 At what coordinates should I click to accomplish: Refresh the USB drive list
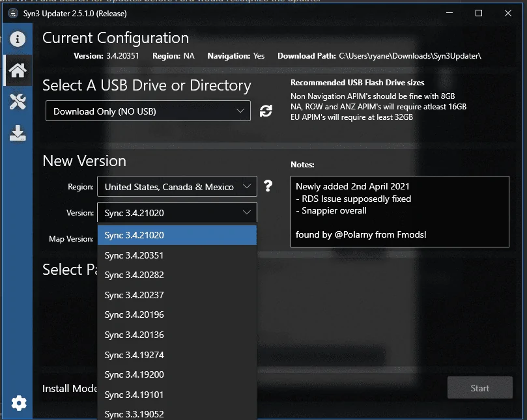point(266,111)
